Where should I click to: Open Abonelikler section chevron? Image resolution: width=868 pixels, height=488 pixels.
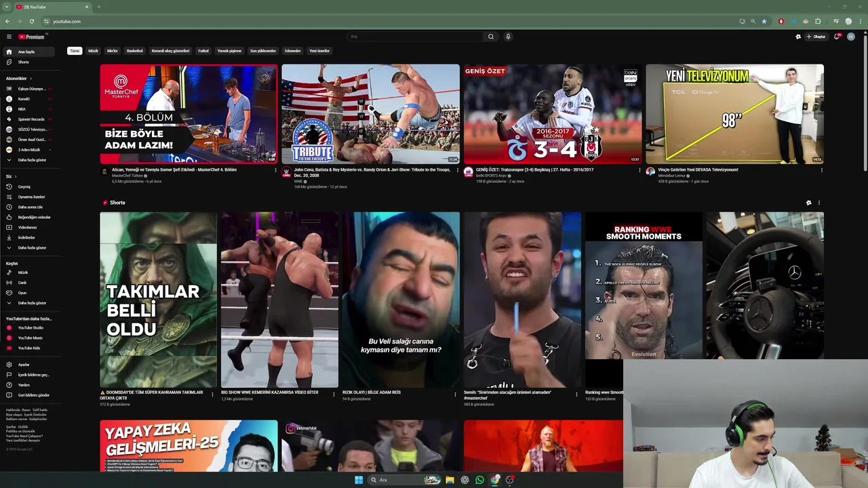31,78
